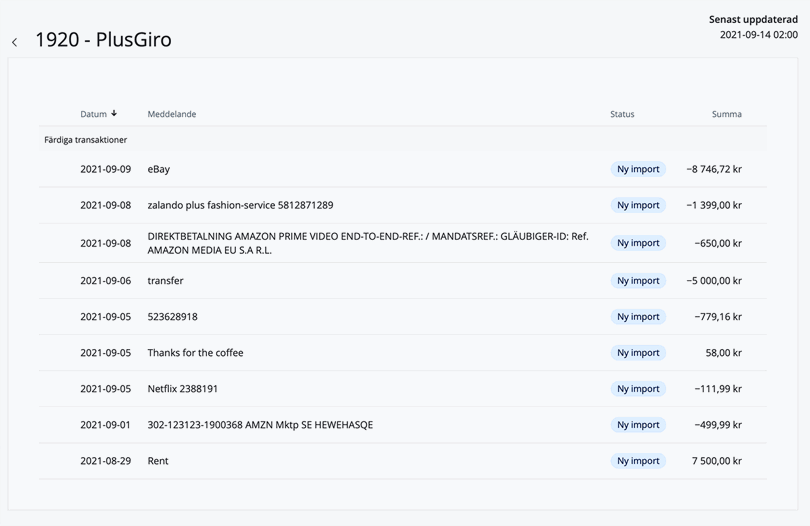810x526 pixels.
Task: Select the Thanks for the coffee transaction
Action: pos(195,353)
